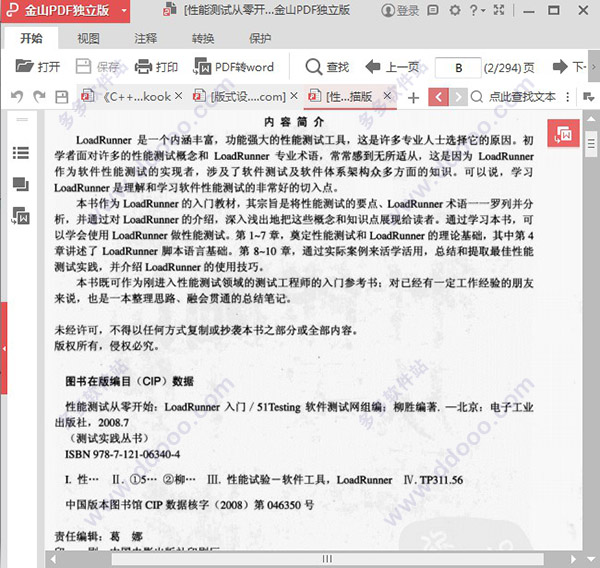Switch to the 注释 ribbon tab

145,38
